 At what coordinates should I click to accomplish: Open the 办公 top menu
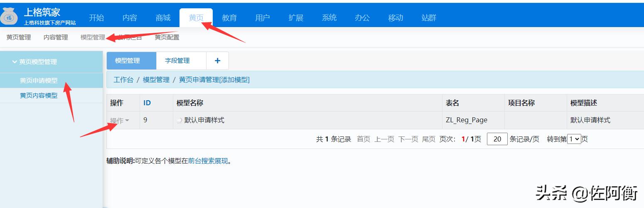tap(362, 17)
